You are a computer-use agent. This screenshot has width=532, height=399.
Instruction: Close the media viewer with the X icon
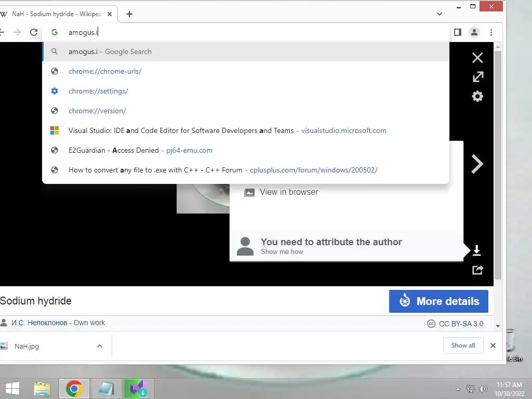click(477, 58)
